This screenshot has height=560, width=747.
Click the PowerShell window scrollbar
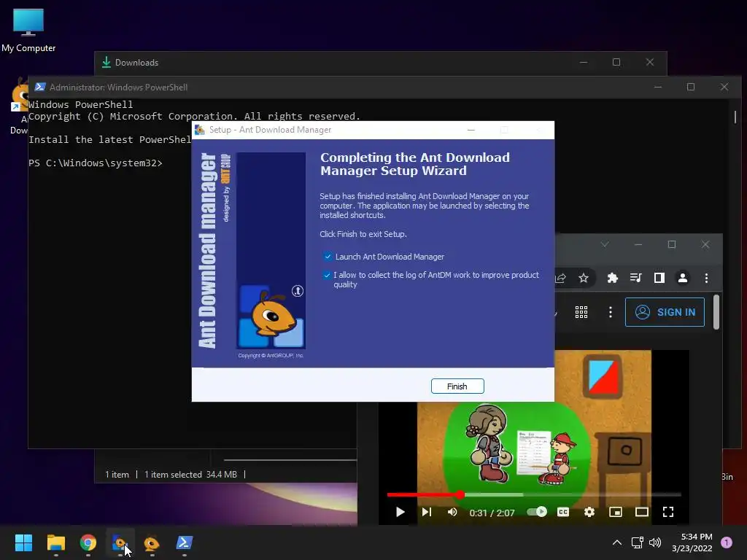[x=735, y=116]
